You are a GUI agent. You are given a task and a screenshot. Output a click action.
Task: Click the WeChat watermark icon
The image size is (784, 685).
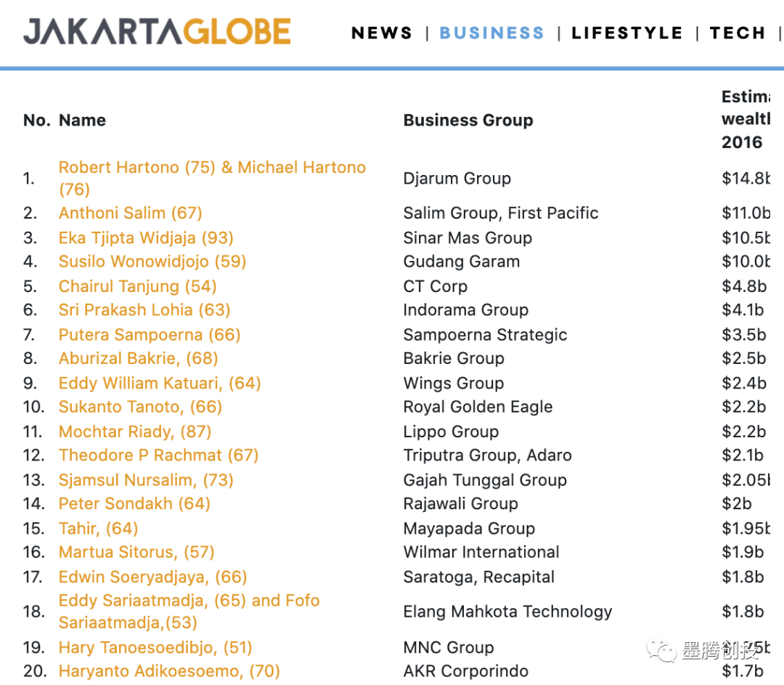click(661, 650)
